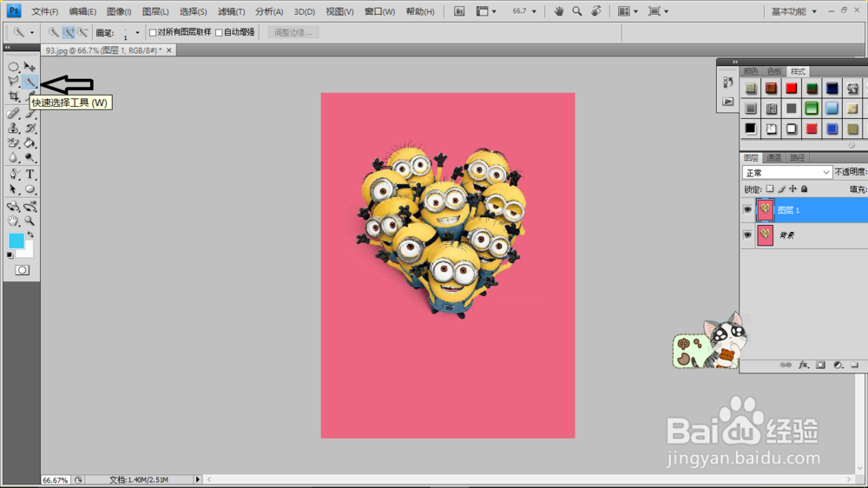The image size is (868, 488).
Task: Open 基本功能 workspace switcher
Action: pyautogui.click(x=794, y=11)
